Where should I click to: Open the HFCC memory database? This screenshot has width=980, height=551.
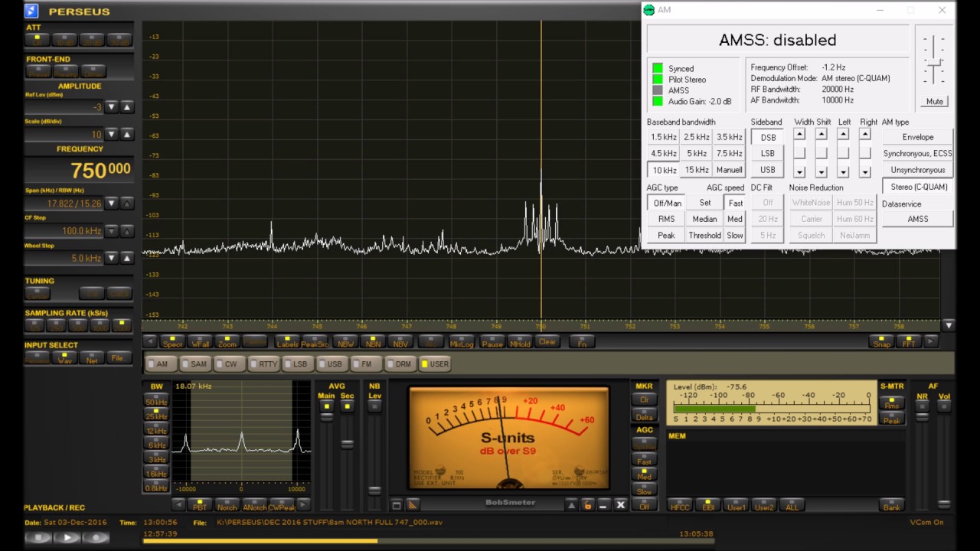click(x=679, y=506)
